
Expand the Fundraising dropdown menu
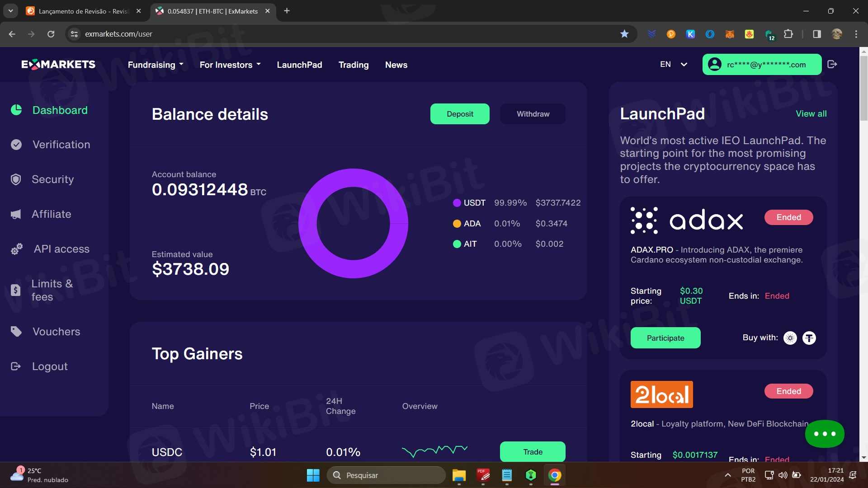click(x=156, y=65)
